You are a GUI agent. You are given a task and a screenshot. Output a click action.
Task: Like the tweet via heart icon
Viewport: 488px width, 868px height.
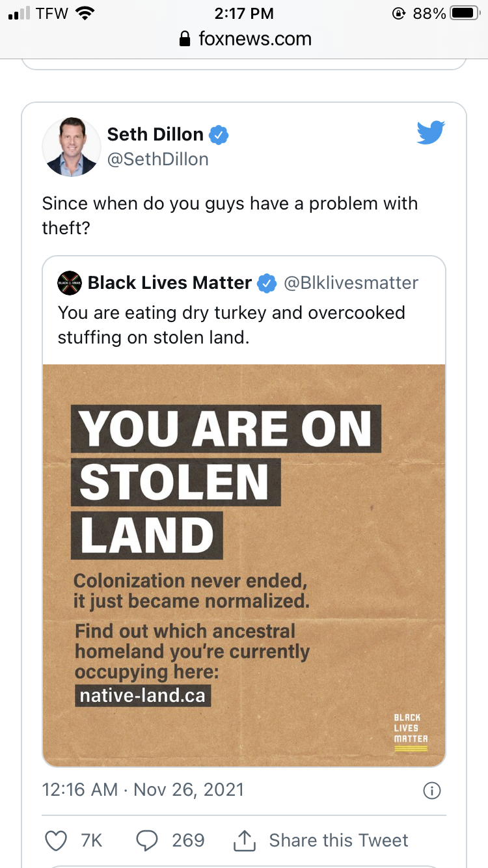pyautogui.click(x=56, y=840)
